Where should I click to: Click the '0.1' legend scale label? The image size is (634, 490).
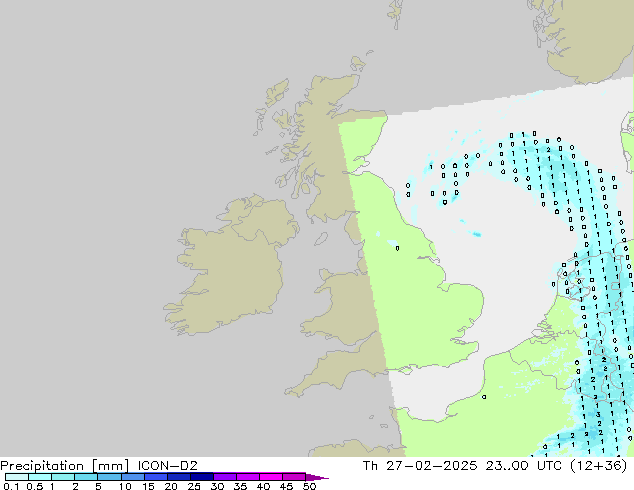coord(10,486)
